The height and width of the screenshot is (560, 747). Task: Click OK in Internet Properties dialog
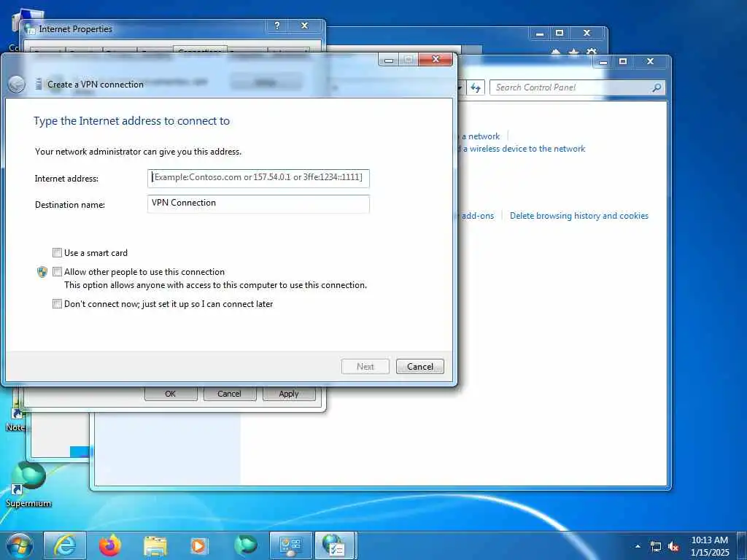[x=171, y=394]
